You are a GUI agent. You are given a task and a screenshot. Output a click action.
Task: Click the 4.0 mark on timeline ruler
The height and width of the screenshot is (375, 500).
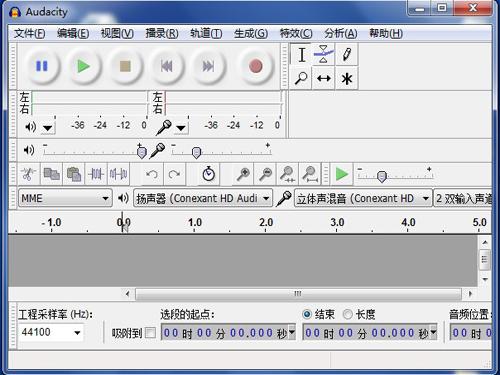click(x=408, y=222)
